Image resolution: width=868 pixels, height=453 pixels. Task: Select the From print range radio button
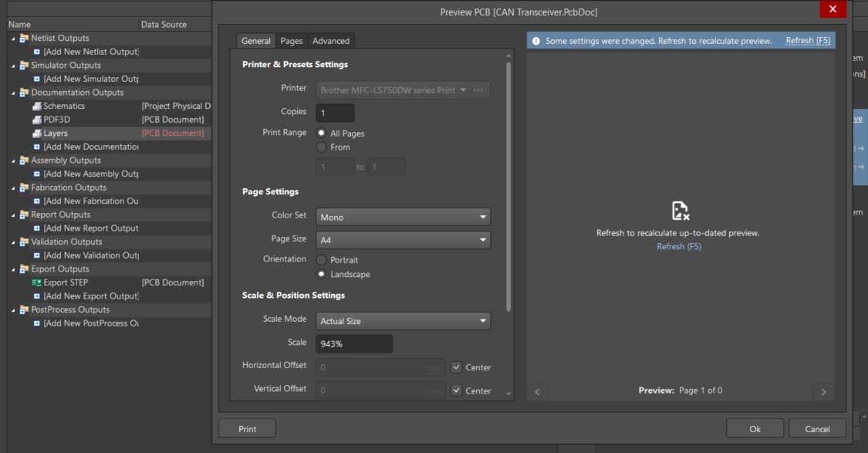point(322,147)
